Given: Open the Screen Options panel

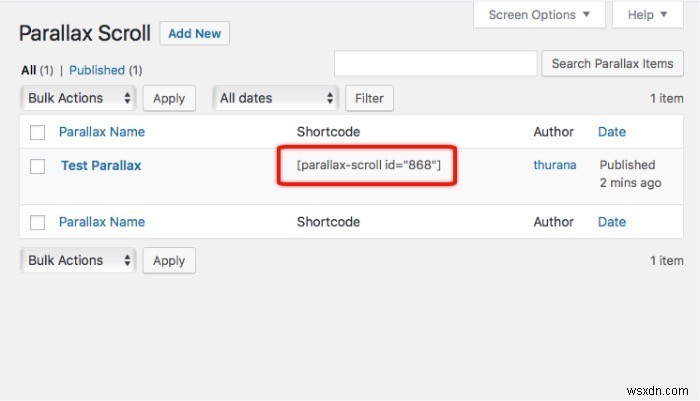Looking at the screenshot, I should 539,15.
